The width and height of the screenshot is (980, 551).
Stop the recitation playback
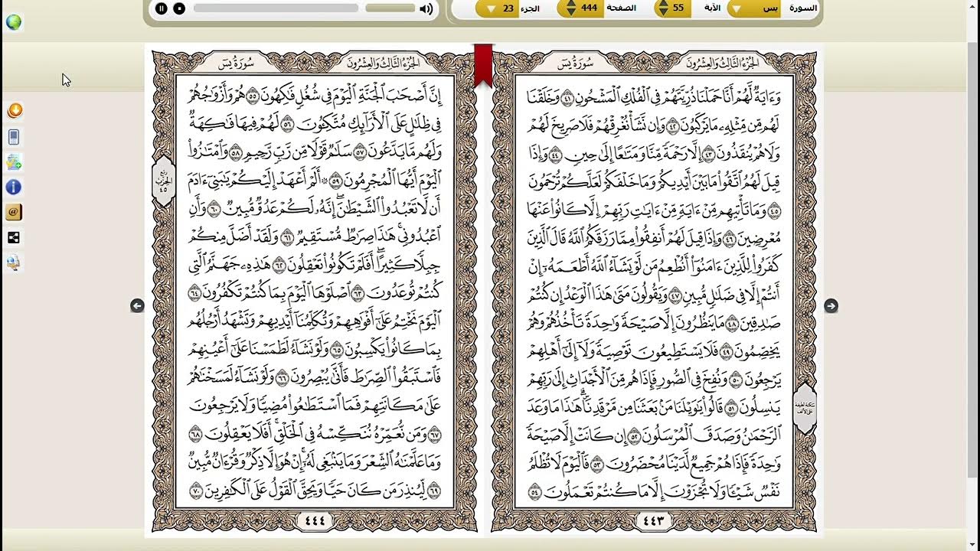point(179,8)
